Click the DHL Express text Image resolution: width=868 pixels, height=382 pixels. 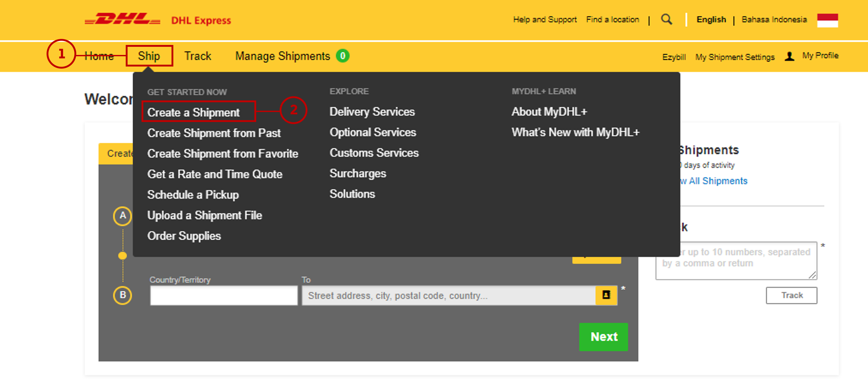pyautogui.click(x=201, y=20)
